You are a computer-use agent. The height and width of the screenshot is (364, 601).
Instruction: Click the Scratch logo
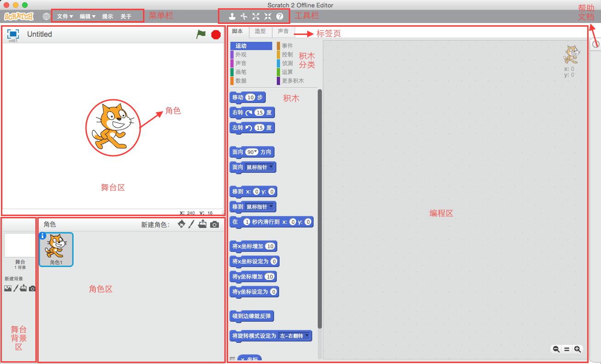point(19,17)
